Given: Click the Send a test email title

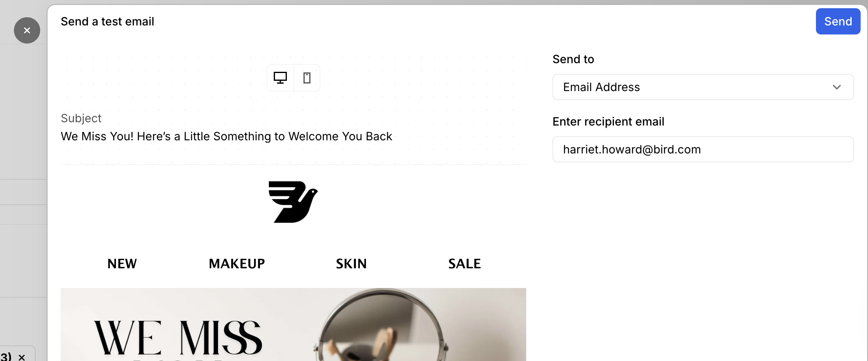Looking at the screenshot, I should (x=107, y=21).
